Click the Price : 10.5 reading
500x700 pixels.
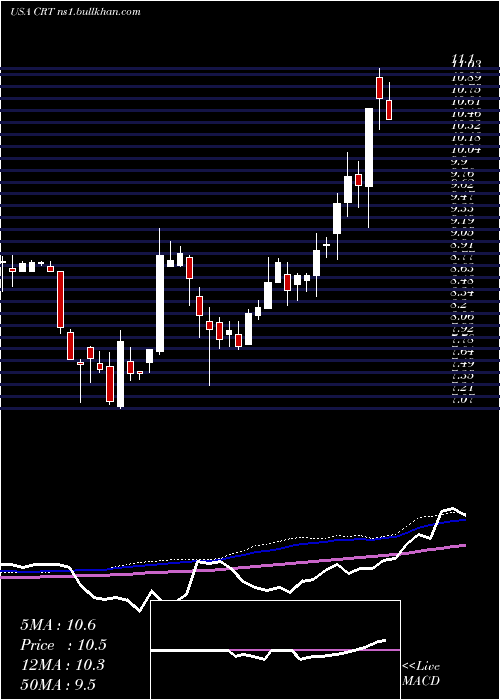pyautogui.click(x=63, y=645)
